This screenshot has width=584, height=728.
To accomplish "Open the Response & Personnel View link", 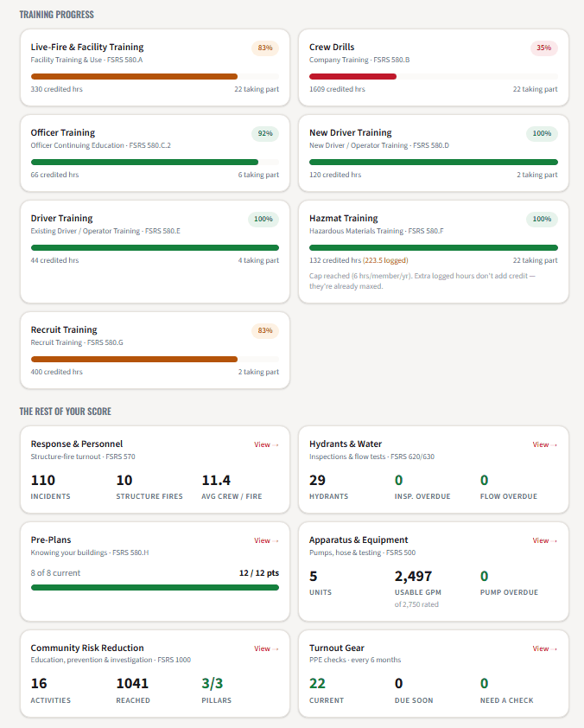I will pos(266,444).
